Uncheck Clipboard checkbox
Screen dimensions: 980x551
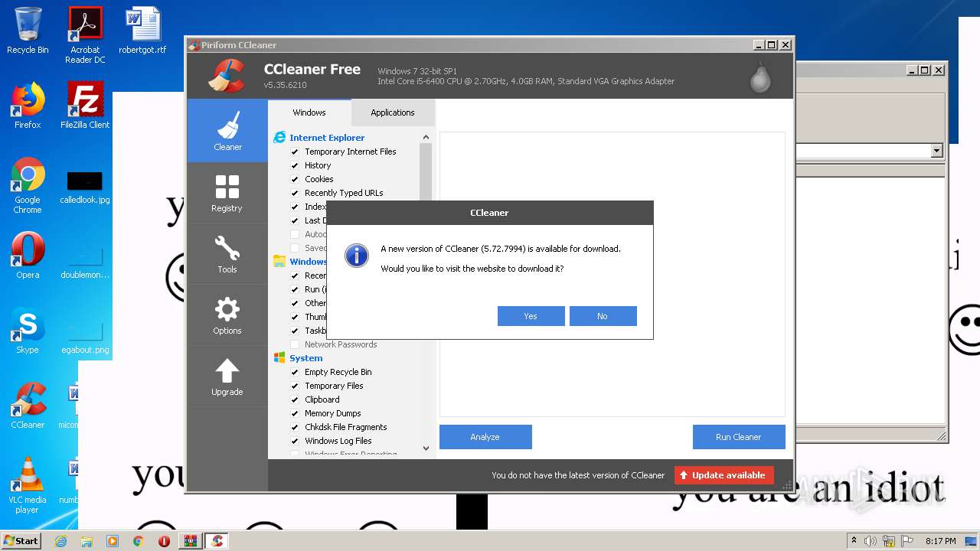295,399
